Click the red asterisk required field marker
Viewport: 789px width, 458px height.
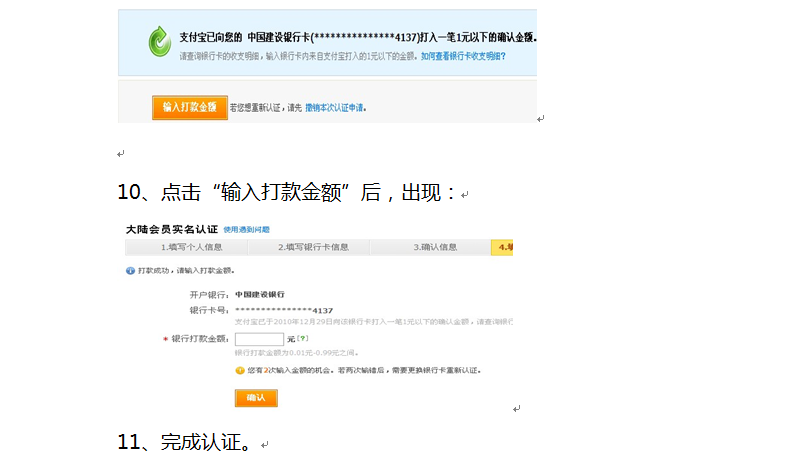coord(165,340)
